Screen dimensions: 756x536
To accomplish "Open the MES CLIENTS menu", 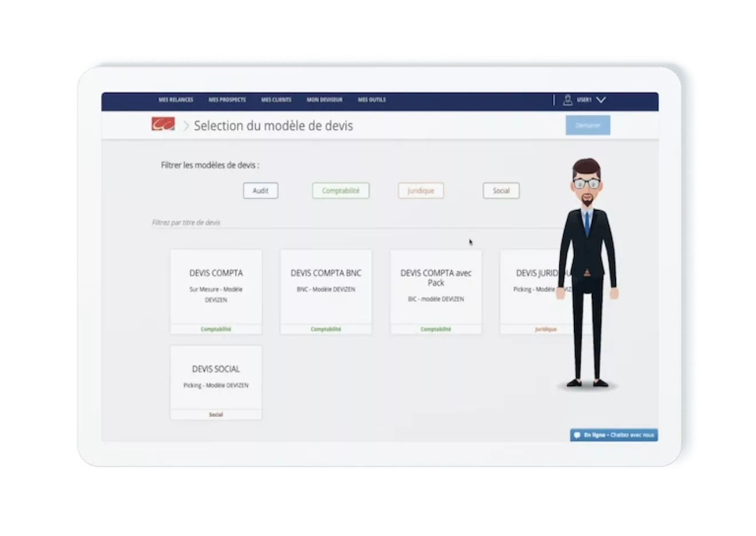I will [276, 100].
